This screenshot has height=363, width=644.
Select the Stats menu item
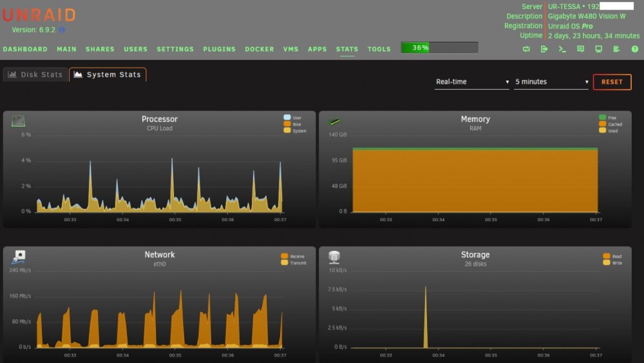tap(347, 49)
